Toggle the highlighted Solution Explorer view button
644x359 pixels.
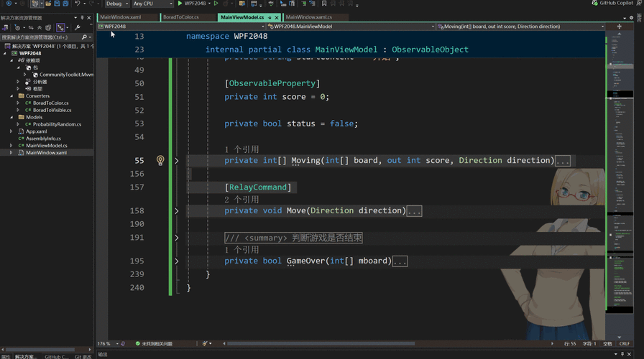[x=61, y=27]
